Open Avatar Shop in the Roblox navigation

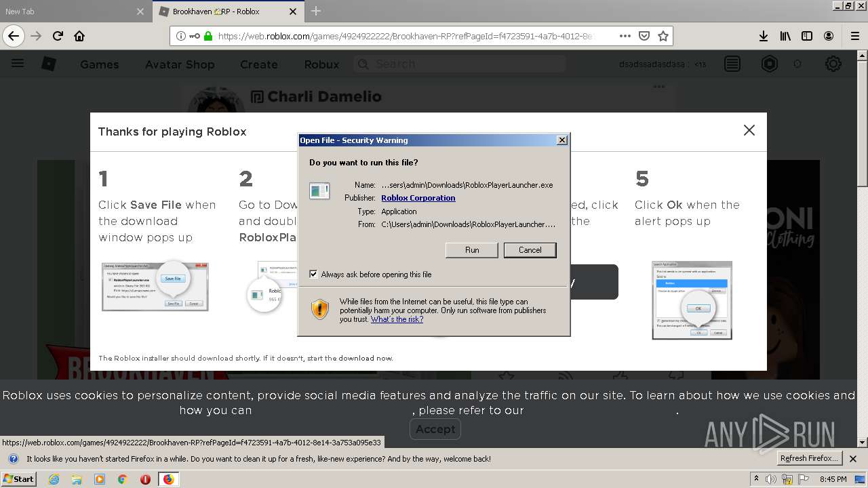pyautogui.click(x=180, y=64)
